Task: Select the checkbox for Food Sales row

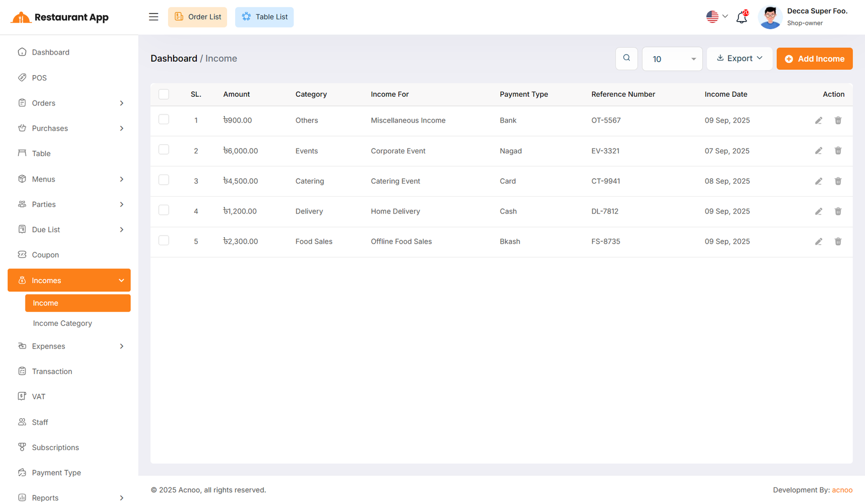Action: 164,240
